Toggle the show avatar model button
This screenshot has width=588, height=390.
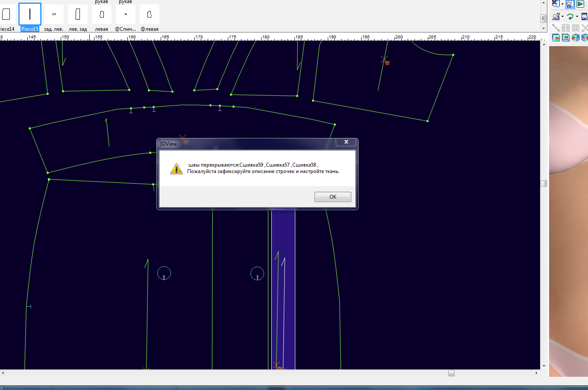pyautogui.click(x=570, y=4)
